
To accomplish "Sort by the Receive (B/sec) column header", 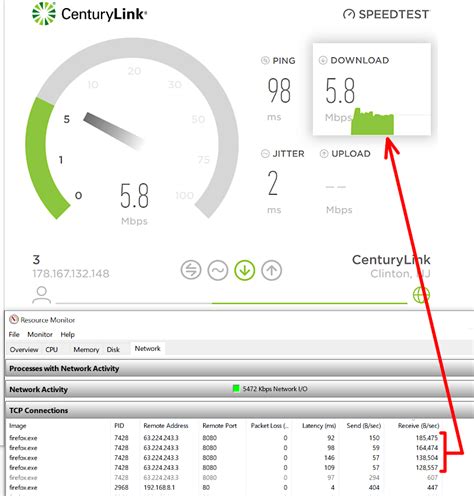I will tap(419, 426).
